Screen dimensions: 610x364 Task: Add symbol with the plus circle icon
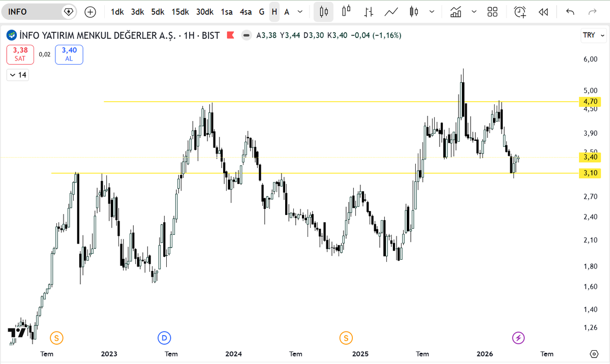pos(90,12)
